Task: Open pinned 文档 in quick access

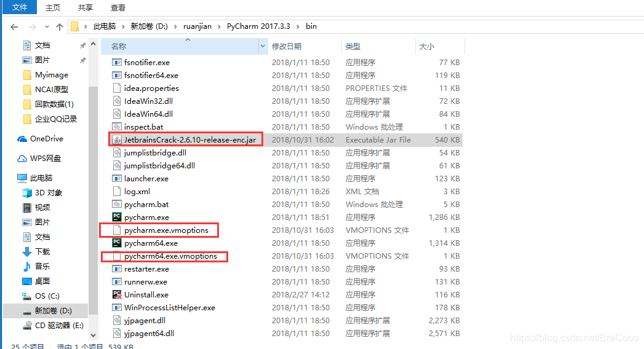Action: point(42,45)
